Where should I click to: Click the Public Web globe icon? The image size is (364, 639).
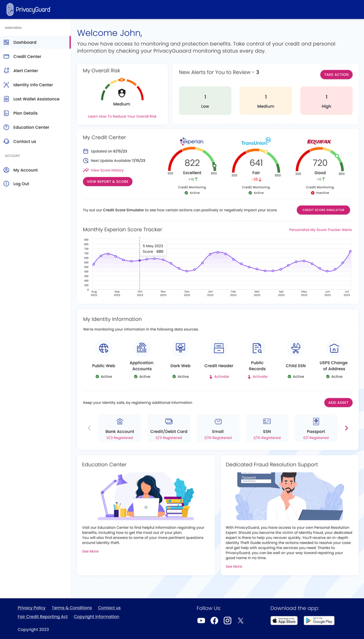(104, 348)
